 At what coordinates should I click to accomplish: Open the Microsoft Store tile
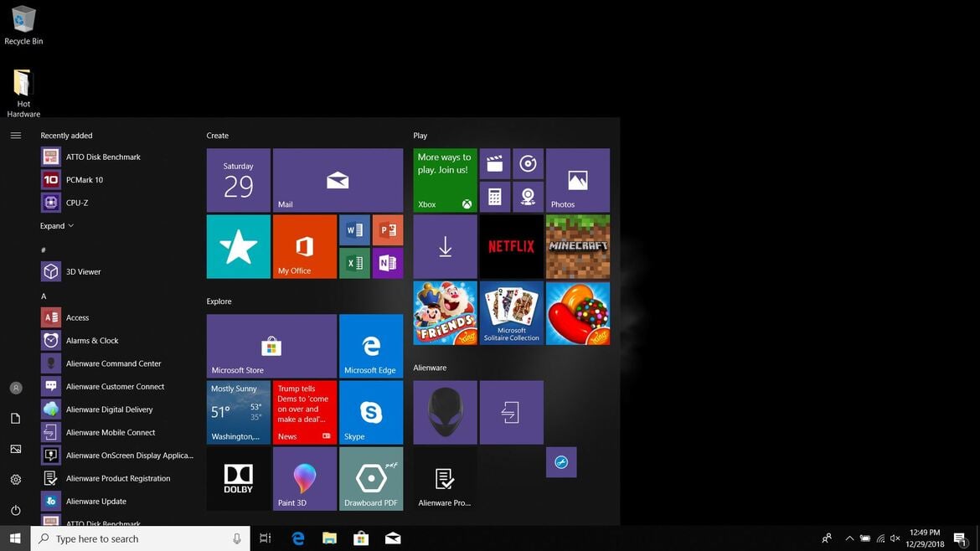271,346
